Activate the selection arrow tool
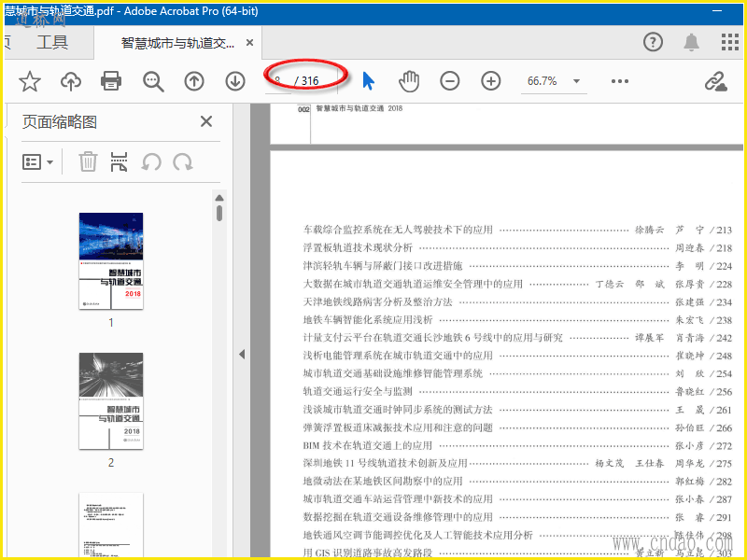The width and height of the screenshot is (747, 560). point(368,81)
